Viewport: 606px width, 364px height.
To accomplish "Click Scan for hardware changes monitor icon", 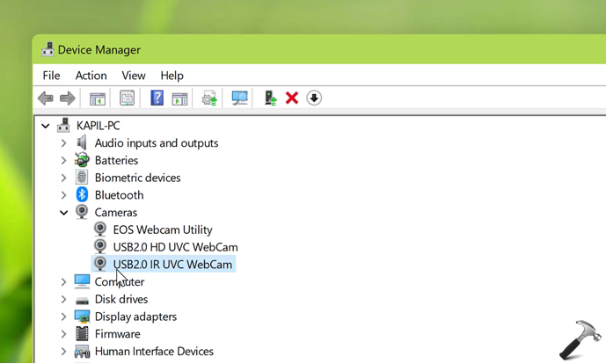I will click(x=239, y=98).
